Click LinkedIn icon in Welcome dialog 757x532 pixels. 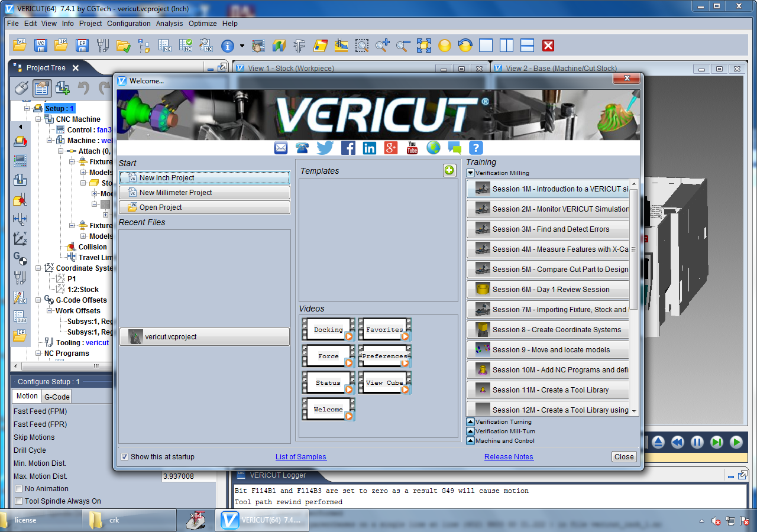coord(370,148)
